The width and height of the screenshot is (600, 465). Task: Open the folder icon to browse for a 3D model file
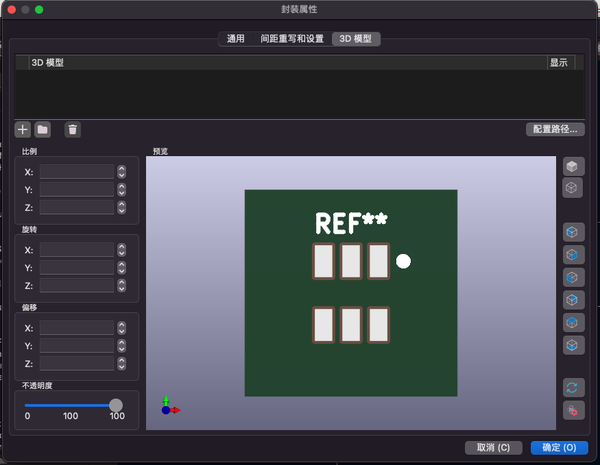coord(42,129)
